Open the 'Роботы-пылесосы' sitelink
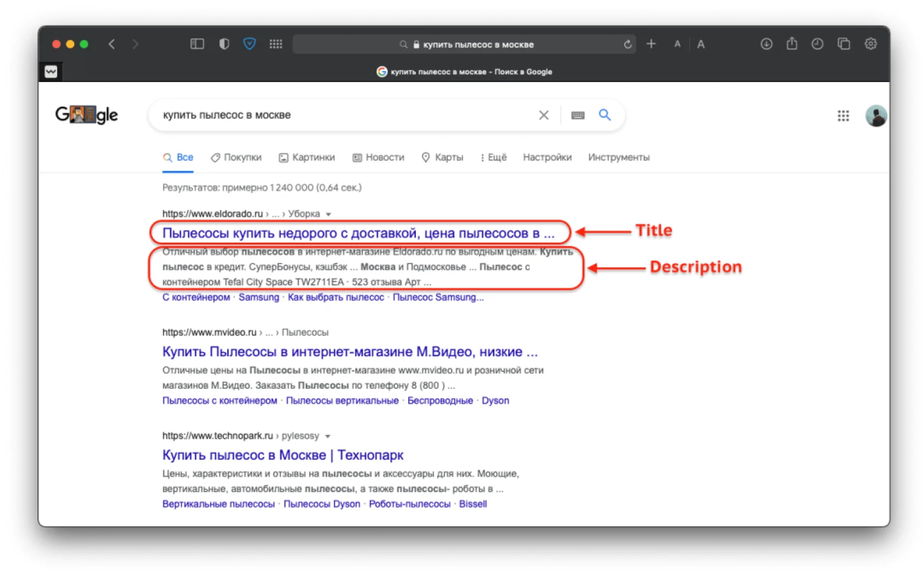 (x=410, y=504)
